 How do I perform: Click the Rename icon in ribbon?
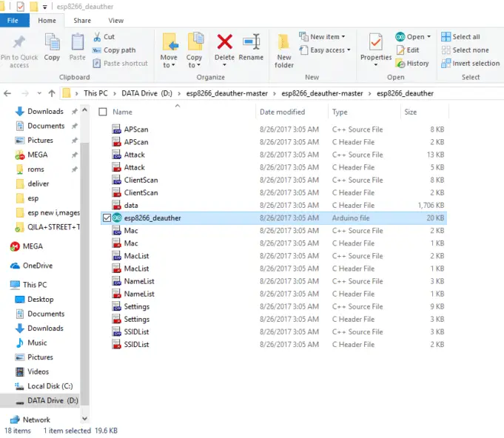251,43
